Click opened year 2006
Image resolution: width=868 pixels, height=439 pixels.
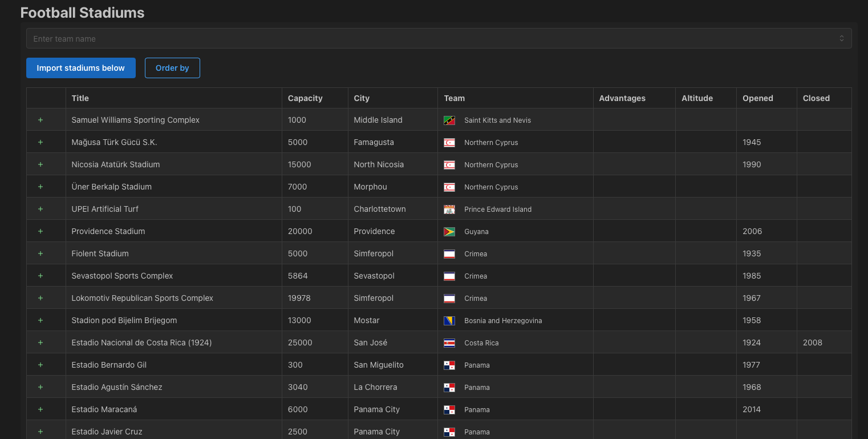752,231
